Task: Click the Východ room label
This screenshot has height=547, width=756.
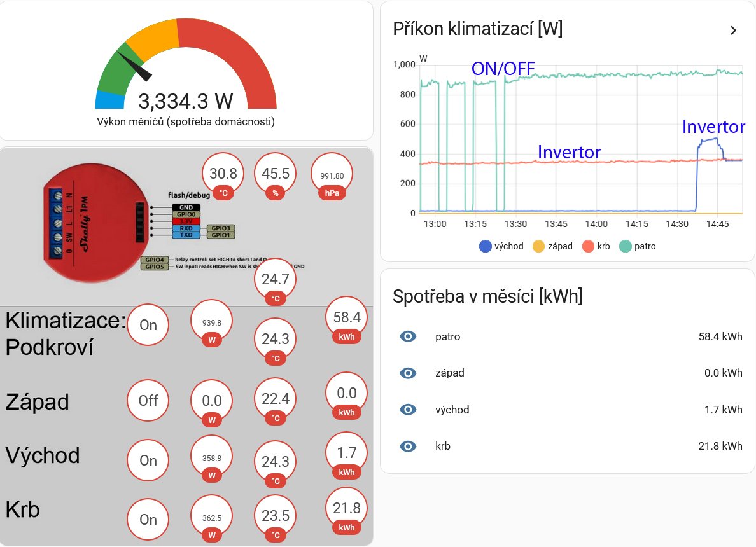Action: (x=43, y=455)
